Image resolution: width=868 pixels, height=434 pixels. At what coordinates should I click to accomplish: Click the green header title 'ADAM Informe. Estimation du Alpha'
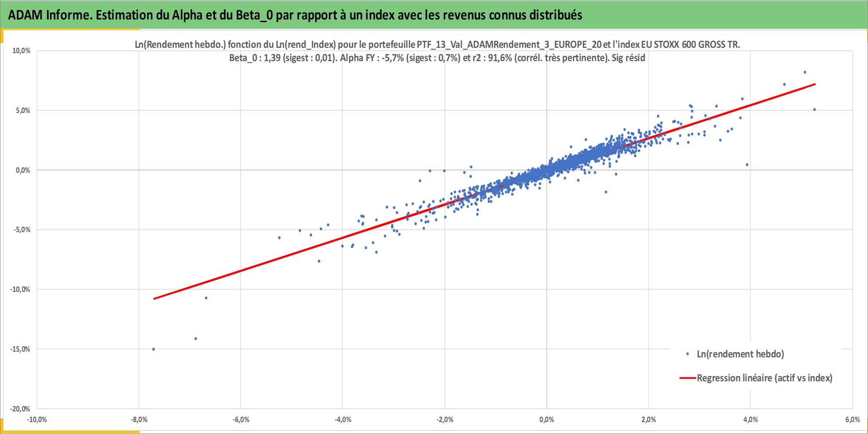pyautogui.click(x=295, y=15)
